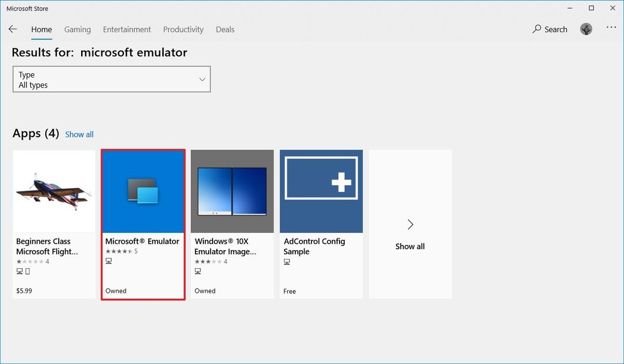This screenshot has width=624, height=364.
Task: Click the AdControl Config Sample tile icon
Action: (x=321, y=191)
